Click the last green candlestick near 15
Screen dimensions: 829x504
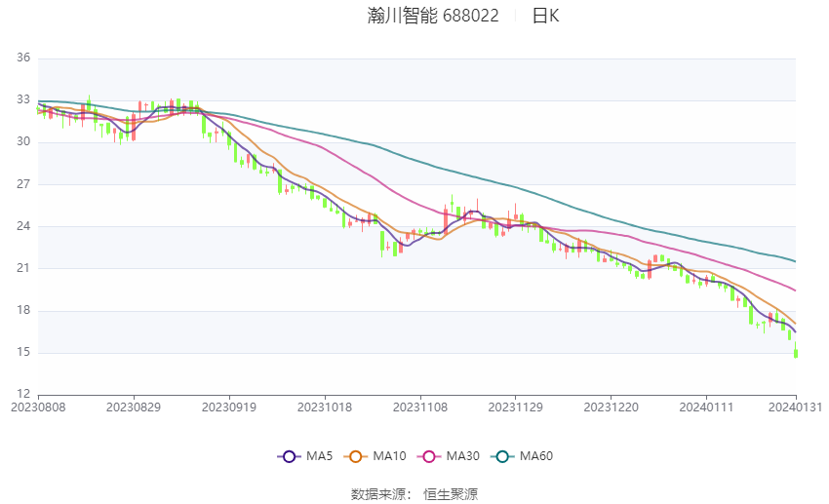[796, 353]
